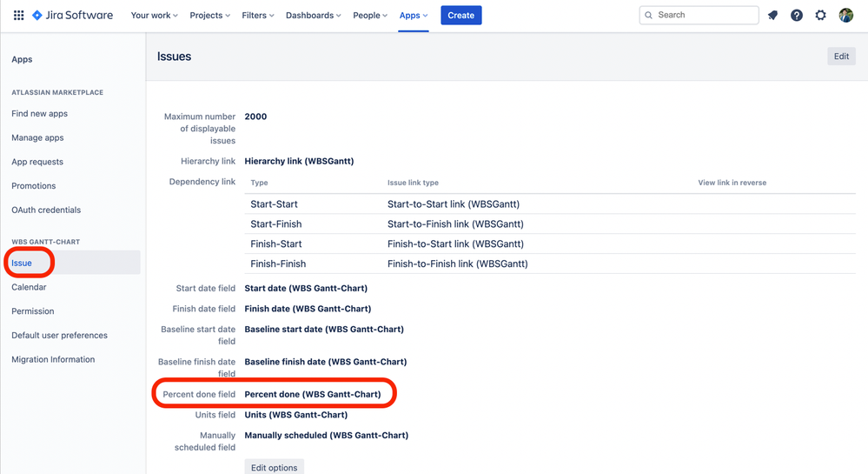Screen dimensions: 868x474
Task: Click Start-to-Finish link (WBSGantt) text
Action: point(455,224)
